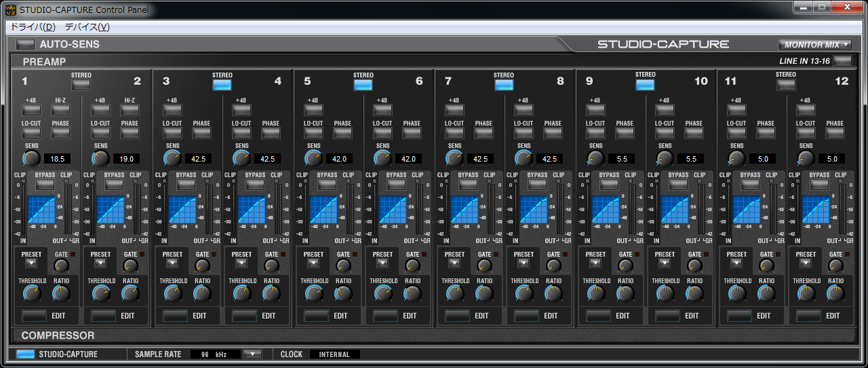This screenshot has width=868, height=368.
Task: Toggle LO-CUT on channel 9
Action: [x=595, y=132]
